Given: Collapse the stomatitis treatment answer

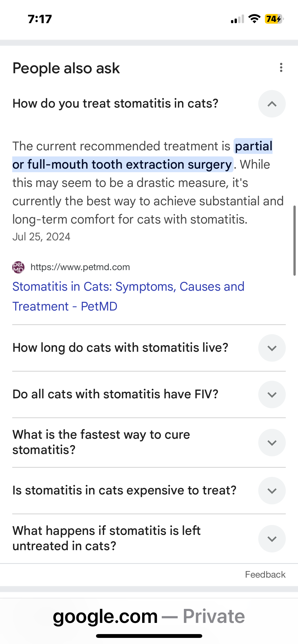Looking at the screenshot, I should tap(272, 104).
